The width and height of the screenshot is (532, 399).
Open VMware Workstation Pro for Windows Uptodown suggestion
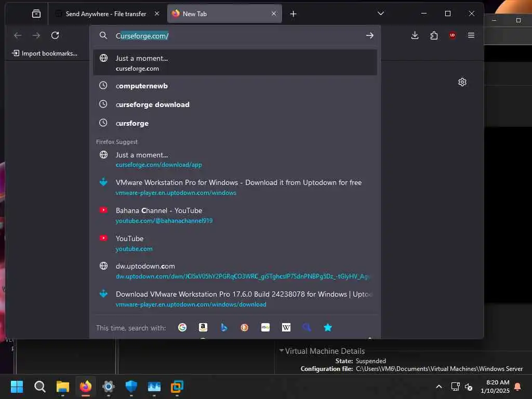click(x=235, y=187)
